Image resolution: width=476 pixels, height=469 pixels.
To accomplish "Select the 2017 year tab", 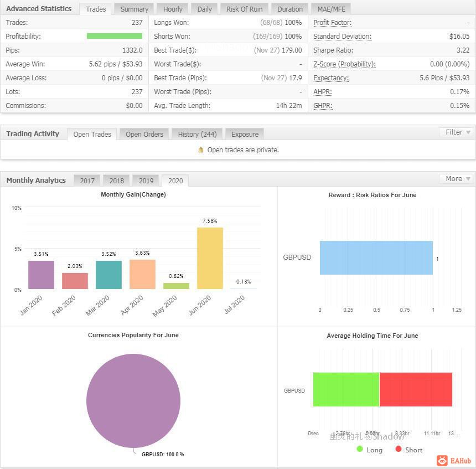I will (87, 181).
